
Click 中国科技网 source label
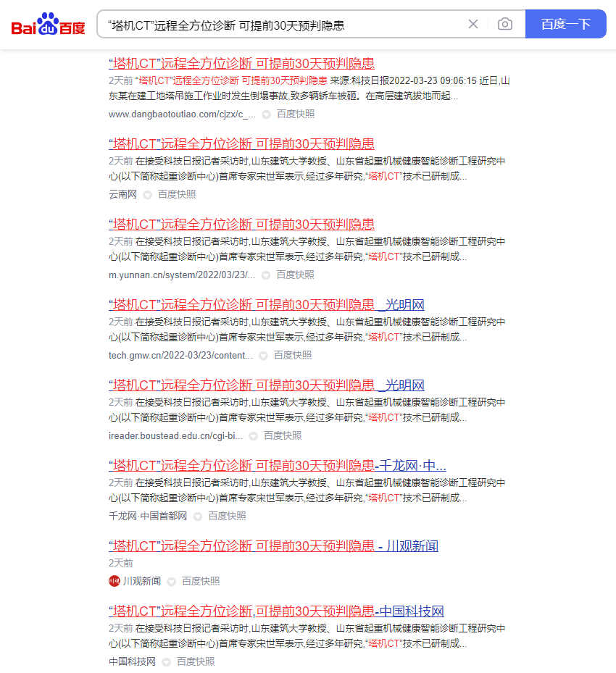(132, 661)
